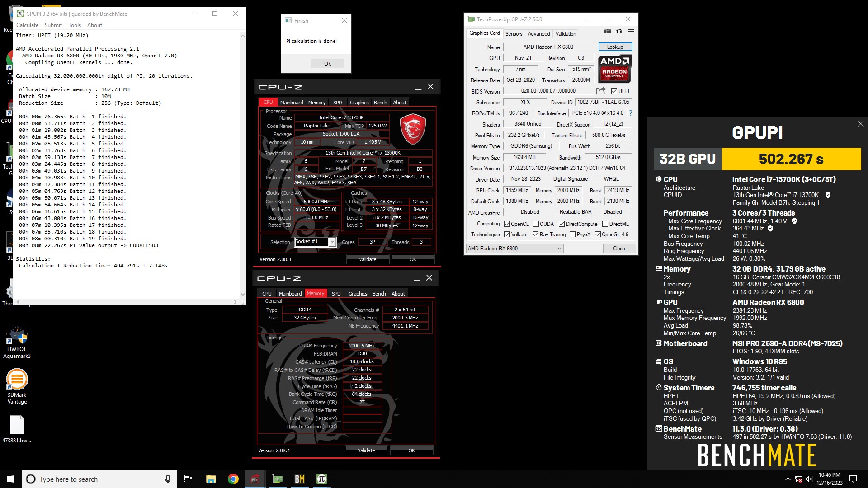The width and height of the screenshot is (868, 488).
Task: Close the GPUPI BenchMate result panel
Action: tap(860, 124)
